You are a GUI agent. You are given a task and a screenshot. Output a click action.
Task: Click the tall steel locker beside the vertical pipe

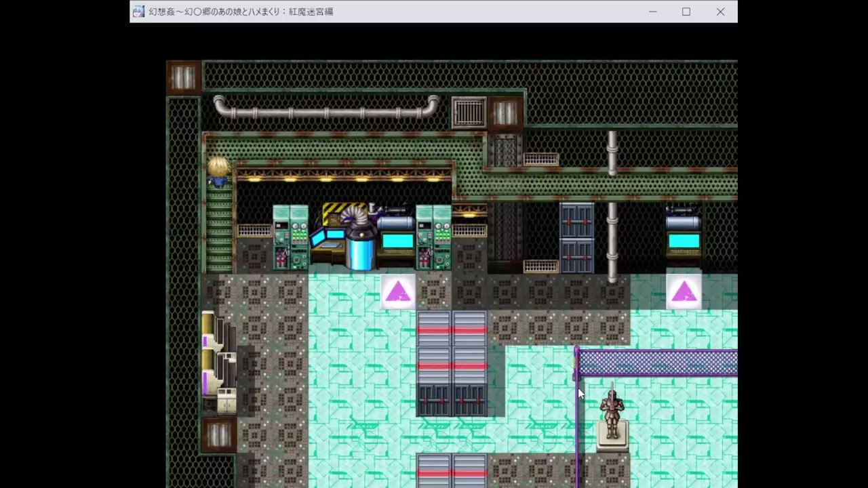[x=576, y=237]
